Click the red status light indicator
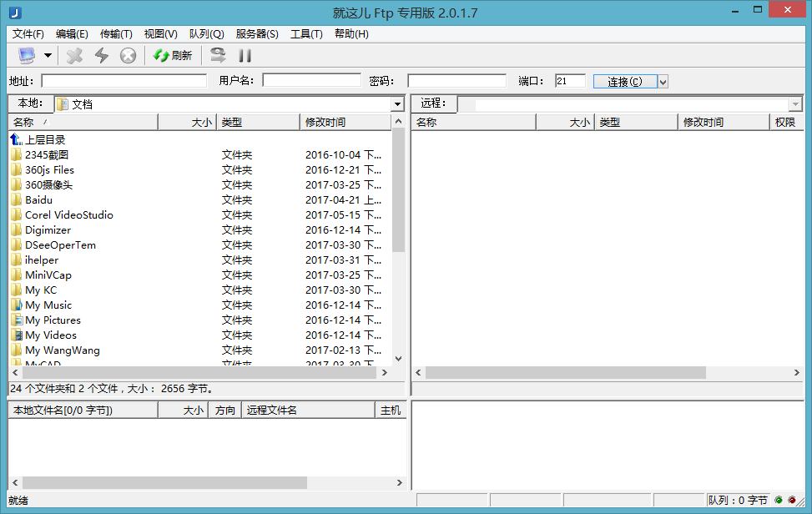 792,501
